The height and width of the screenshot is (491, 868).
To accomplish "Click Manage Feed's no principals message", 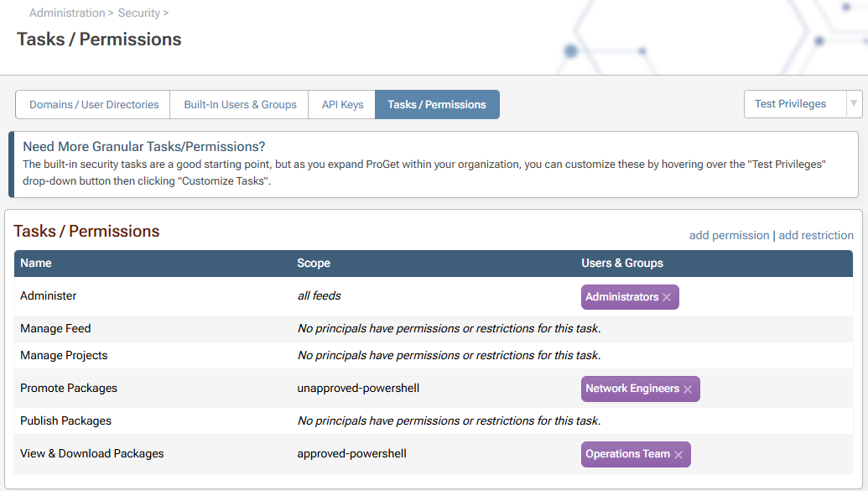I will click(x=449, y=328).
